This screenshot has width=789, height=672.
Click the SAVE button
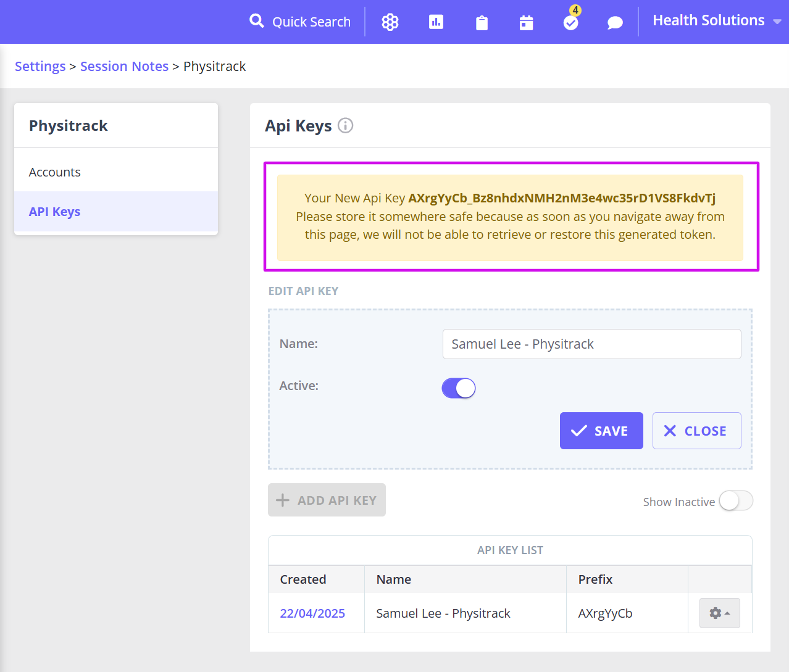(601, 431)
